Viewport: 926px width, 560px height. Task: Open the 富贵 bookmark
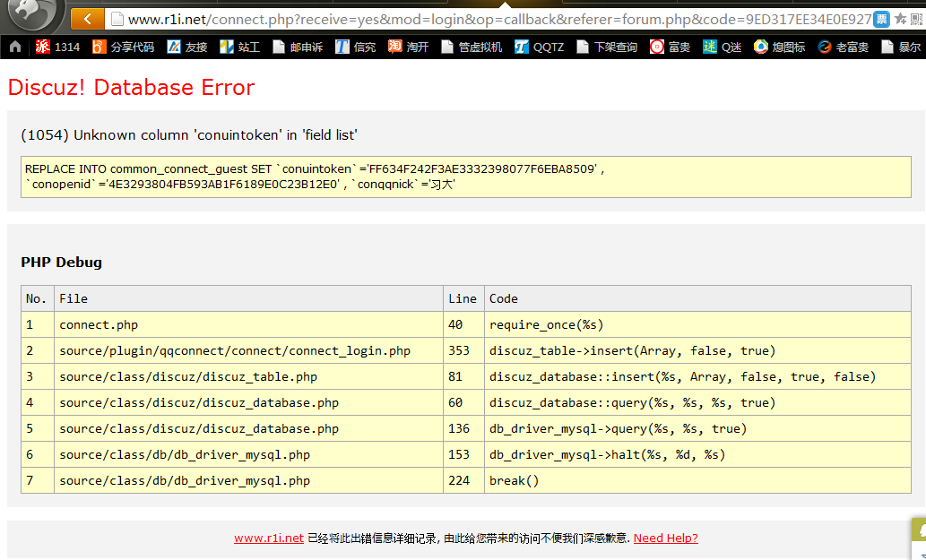pyautogui.click(x=671, y=47)
